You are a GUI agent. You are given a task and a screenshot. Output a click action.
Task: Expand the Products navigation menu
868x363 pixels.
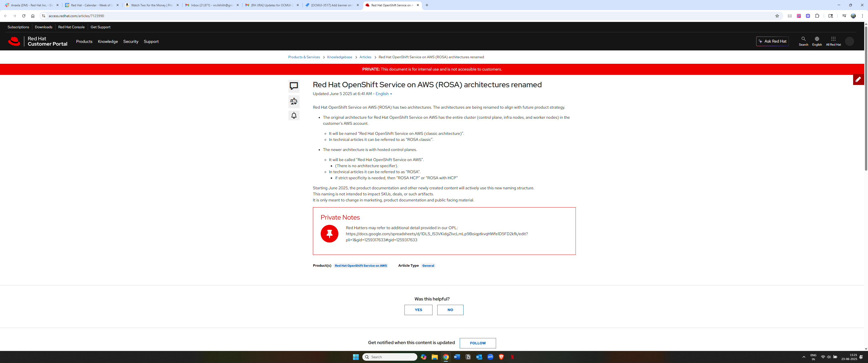click(84, 41)
